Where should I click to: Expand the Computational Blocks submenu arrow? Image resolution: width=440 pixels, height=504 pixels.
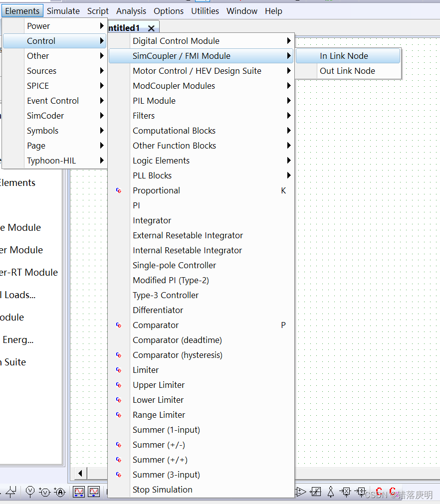coord(288,130)
